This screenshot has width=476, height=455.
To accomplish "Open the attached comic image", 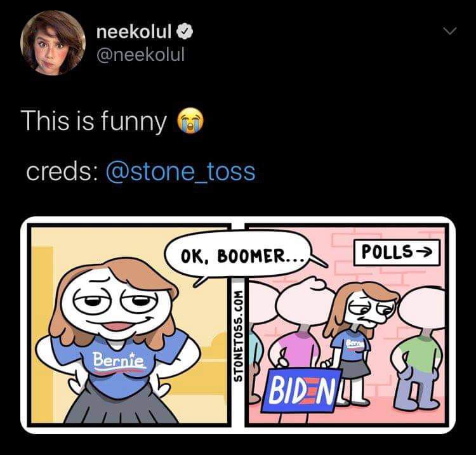I will click(238, 325).
